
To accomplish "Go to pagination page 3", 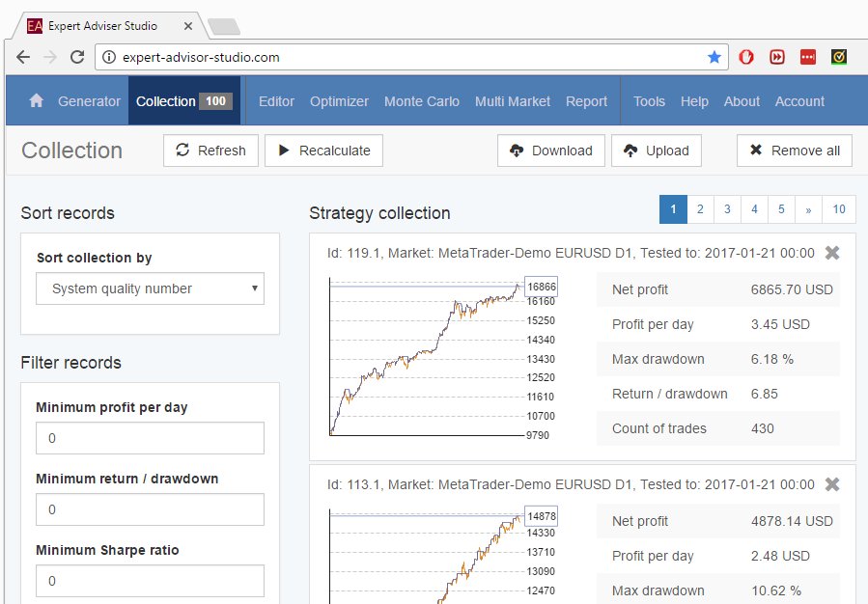I will click(727, 209).
